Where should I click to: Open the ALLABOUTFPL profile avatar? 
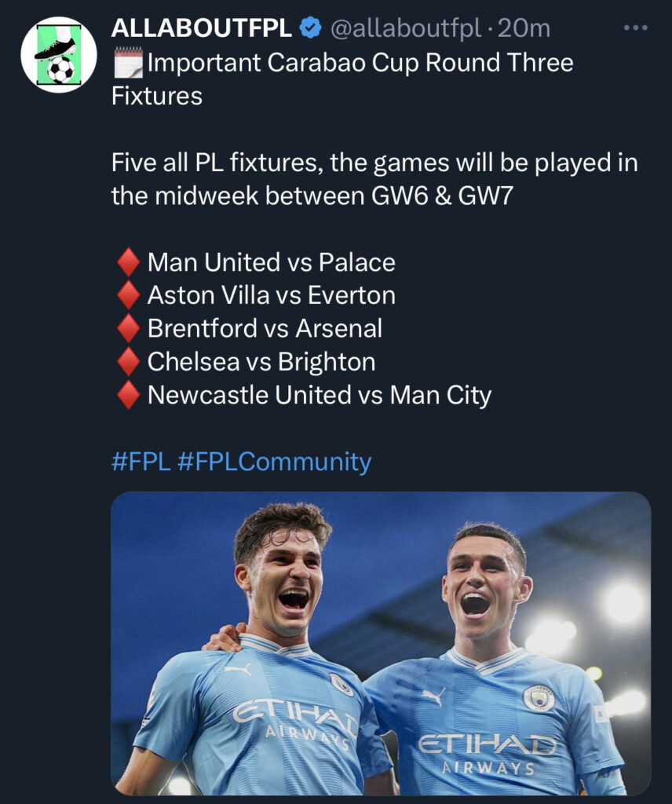pos(60,54)
